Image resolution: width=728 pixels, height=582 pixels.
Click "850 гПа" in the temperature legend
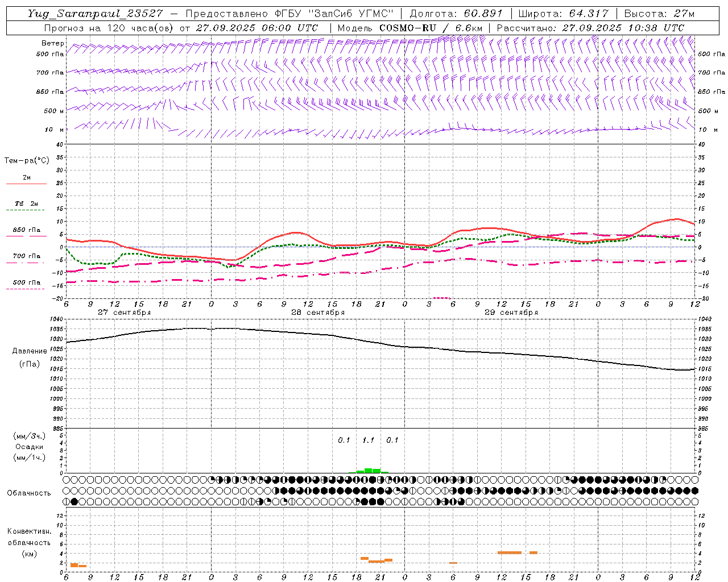click(x=26, y=230)
